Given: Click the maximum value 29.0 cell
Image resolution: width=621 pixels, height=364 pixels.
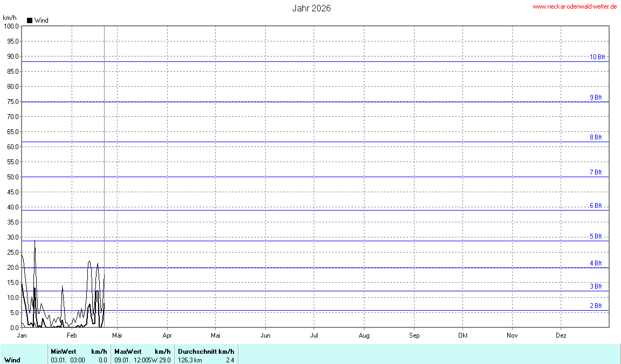Looking at the screenshot, I should coord(165,360).
